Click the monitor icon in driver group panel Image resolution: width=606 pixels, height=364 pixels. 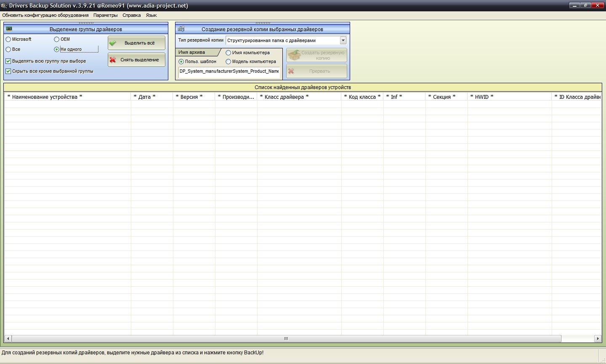(x=9, y=29)
